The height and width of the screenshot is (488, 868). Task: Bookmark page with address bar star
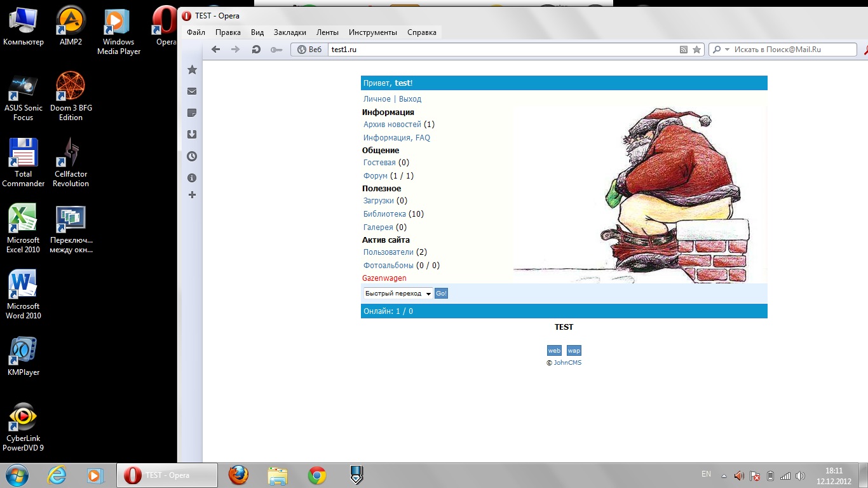696,50
